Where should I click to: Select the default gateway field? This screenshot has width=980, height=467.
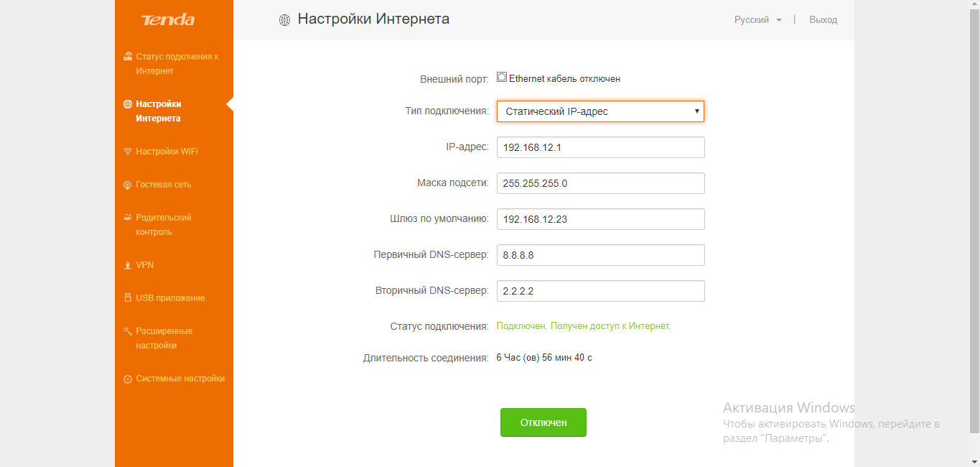click(x=600, y=219)
